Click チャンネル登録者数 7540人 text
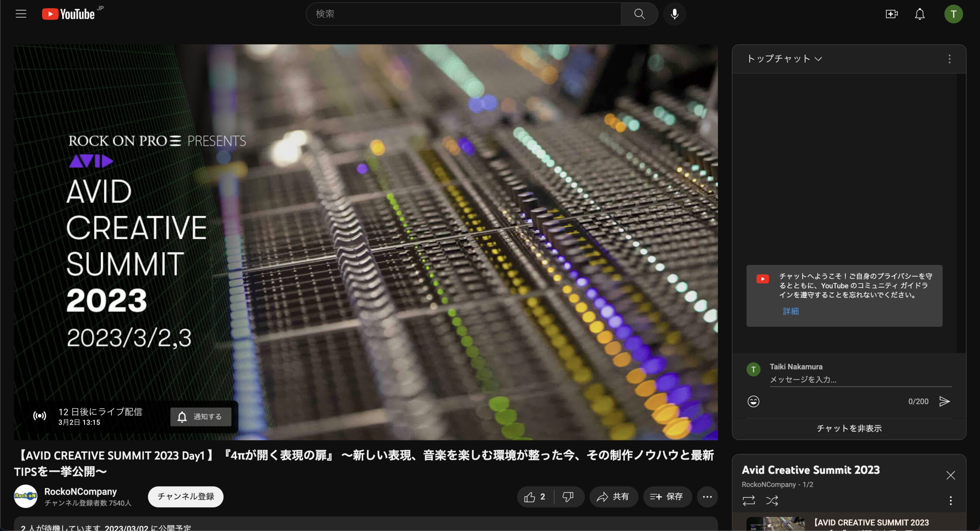The image size is (980, 531). coord(88,503)
